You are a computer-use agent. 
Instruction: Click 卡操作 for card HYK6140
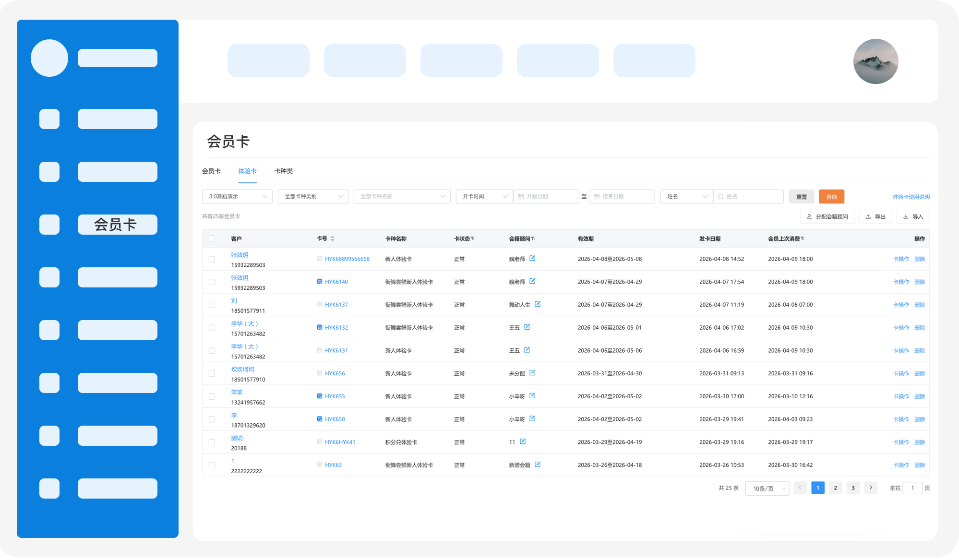(x=901, y=282)
